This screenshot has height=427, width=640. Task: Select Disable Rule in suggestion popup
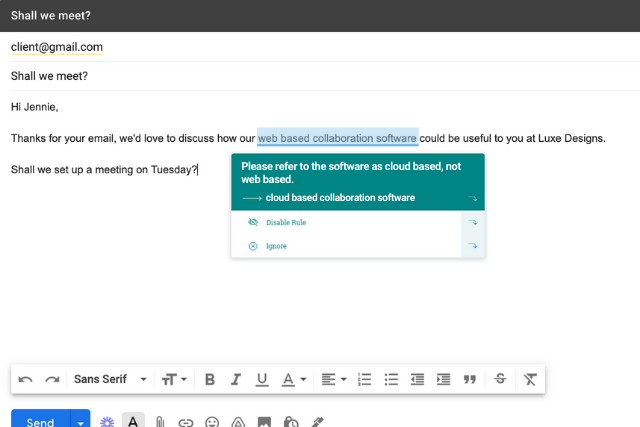point(286,222)
